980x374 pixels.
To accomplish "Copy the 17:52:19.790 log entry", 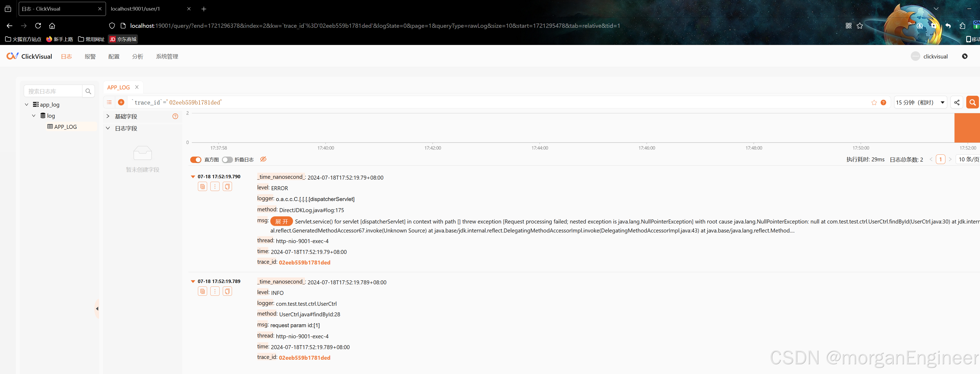I will [x=227, y=187].
